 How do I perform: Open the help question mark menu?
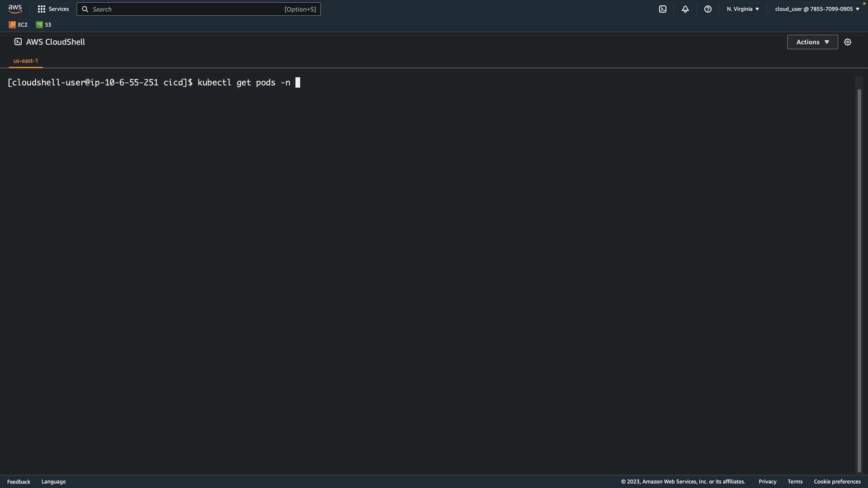coord(708,9)
